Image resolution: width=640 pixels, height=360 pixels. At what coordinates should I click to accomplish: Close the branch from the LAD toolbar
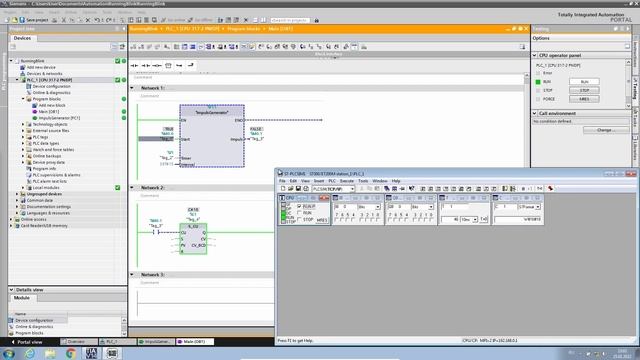tap(191, 65)
